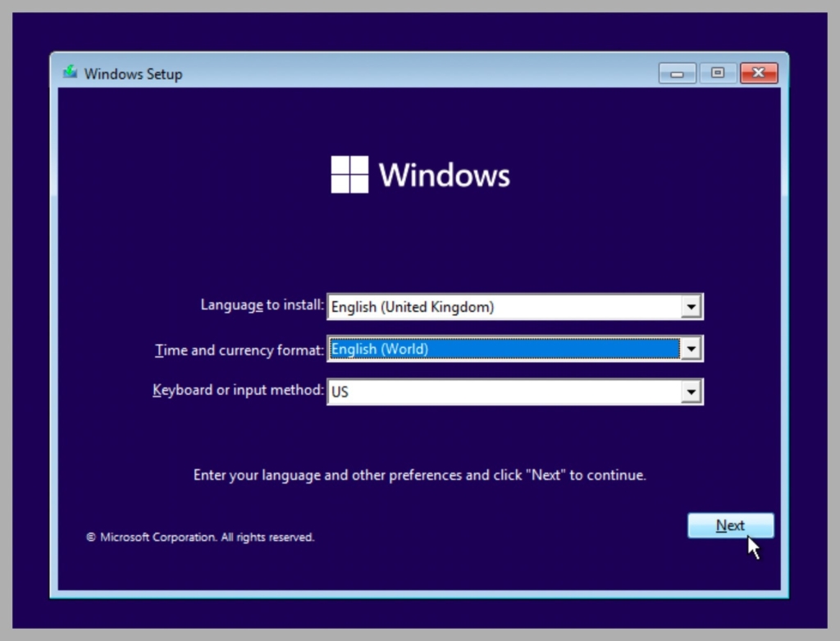Viewport: 840px width, 641px height.
Task: Click the "Windows Setup" title text
Action: point(133,74)
